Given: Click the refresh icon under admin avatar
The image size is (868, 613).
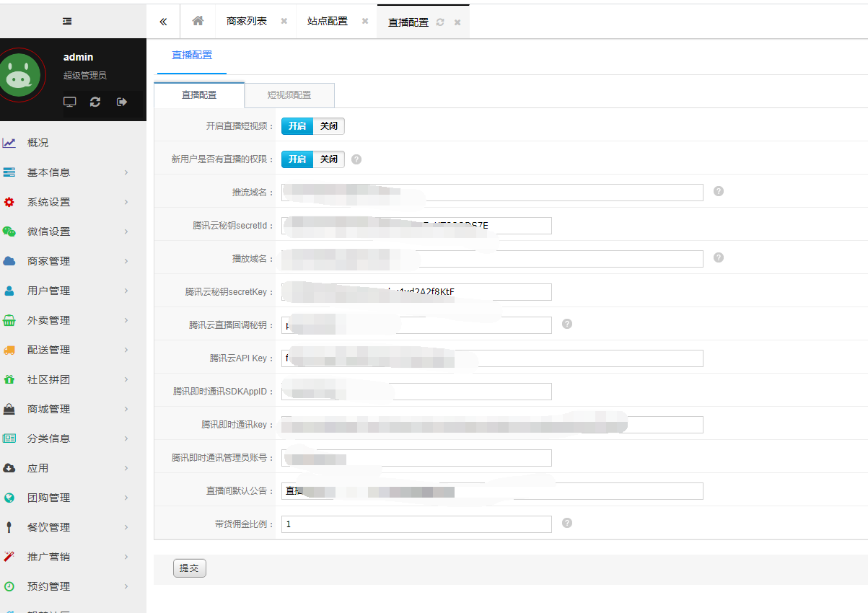Looking at the screenshot, I should coord(95,102).
